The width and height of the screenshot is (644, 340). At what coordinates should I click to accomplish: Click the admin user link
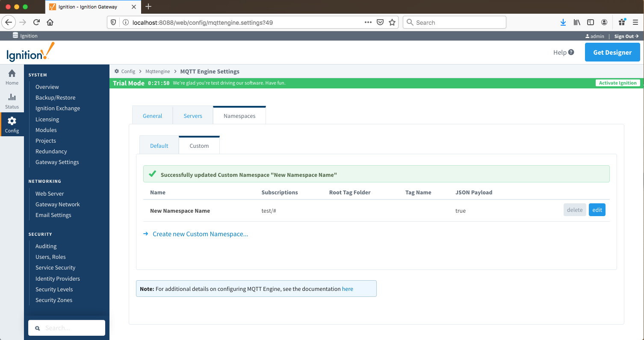pyautogui.click(x=595, y=36)
